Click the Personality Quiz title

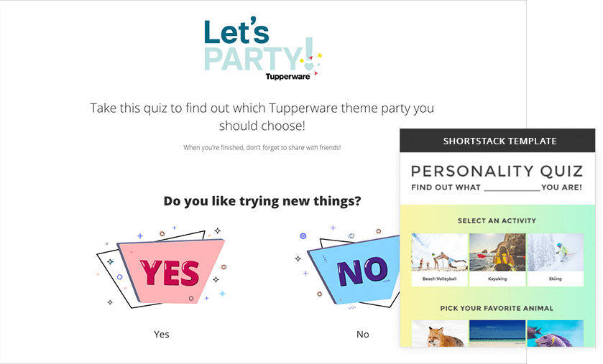(497, 171)
